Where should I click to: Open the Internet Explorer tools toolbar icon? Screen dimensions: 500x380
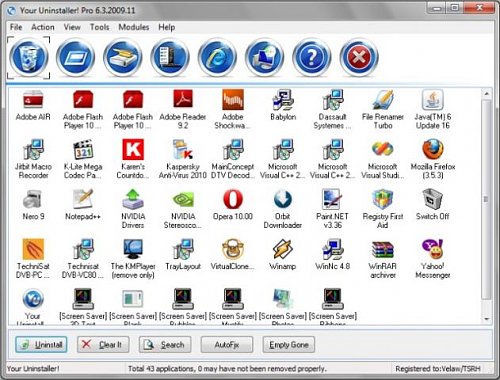(x=217, y=57)
